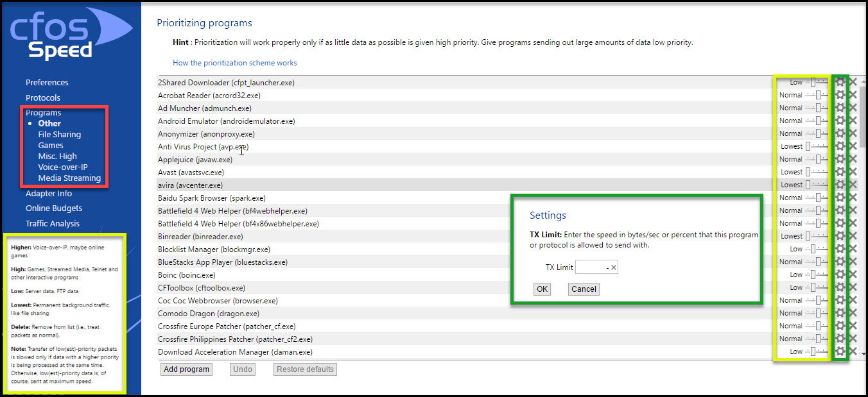Screen dimensions: 868x397
Task: Click the Add program button
Action: tap(186, 369)
